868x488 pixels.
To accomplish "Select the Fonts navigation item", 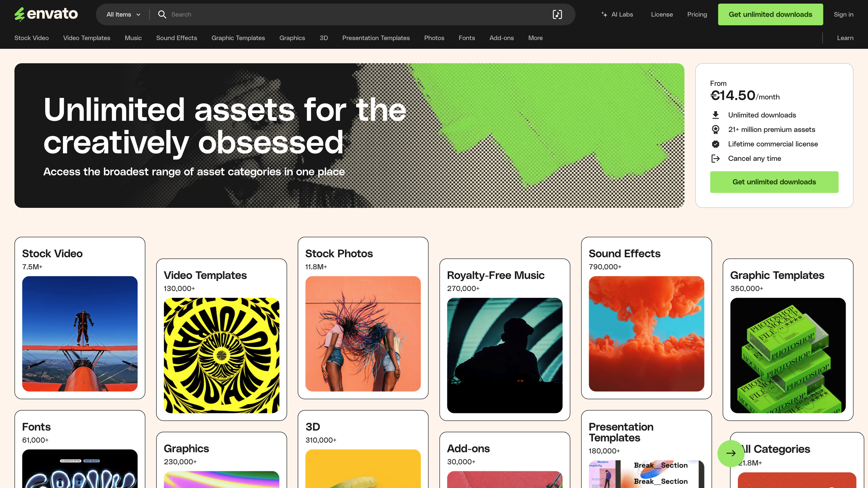I will (466, 38).
